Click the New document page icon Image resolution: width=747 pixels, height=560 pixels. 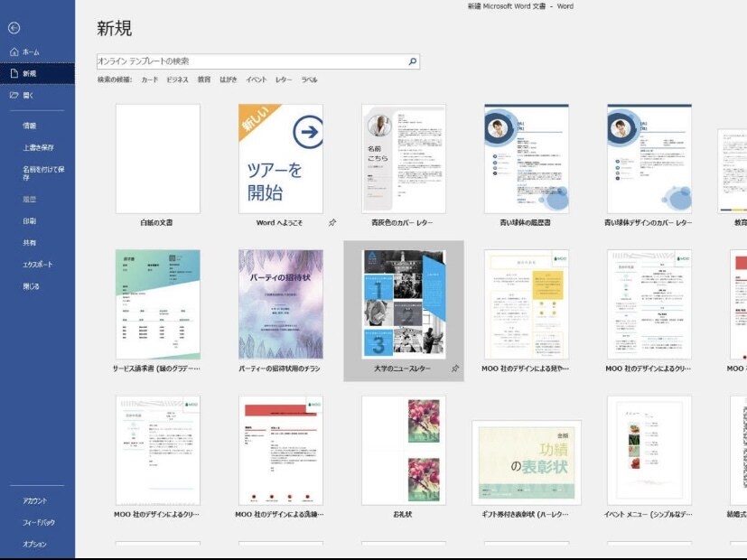14,73
